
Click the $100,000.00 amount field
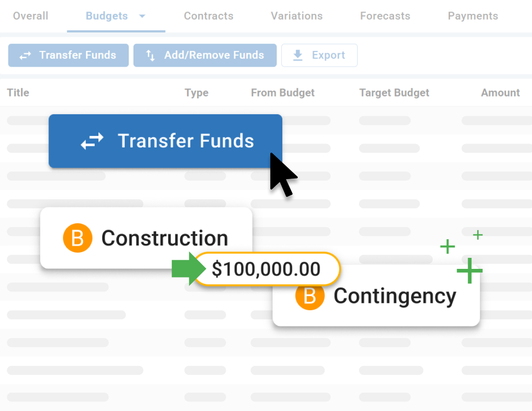(267, 269)
